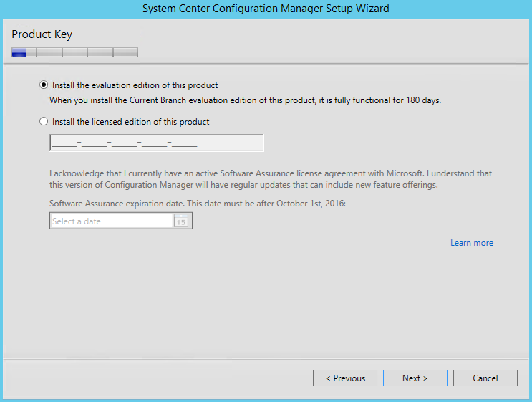Open the Learn more link
This screenshot has height=402, width=532.
click(x=471, y=243)
